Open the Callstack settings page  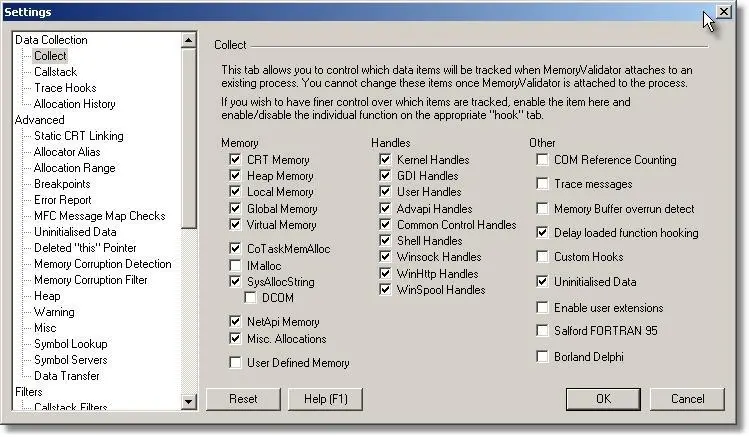[55, 72]
